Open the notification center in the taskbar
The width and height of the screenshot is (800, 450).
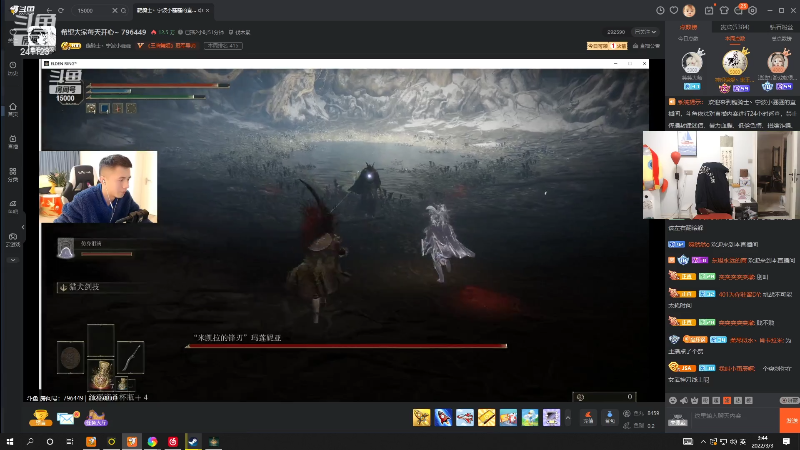tap(786, 441)
